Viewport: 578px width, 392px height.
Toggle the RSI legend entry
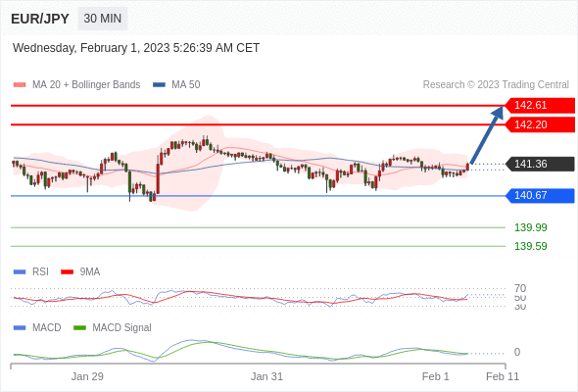coord(31,272)
